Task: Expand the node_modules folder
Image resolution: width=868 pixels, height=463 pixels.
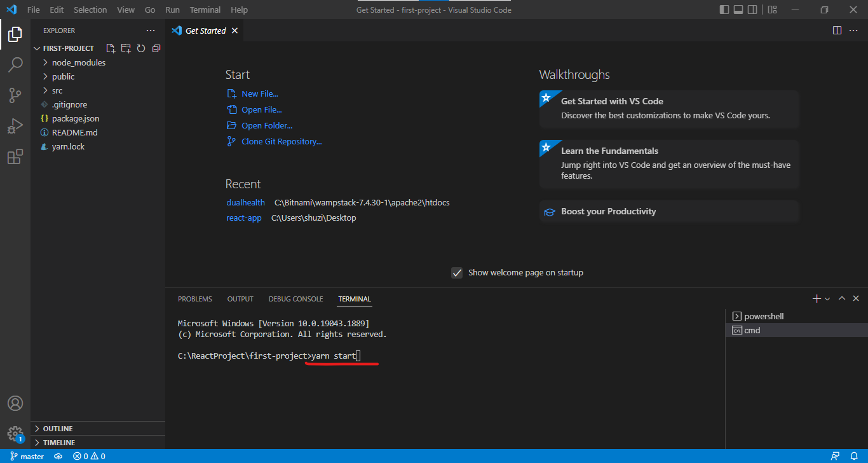Action: click(98, 62)
